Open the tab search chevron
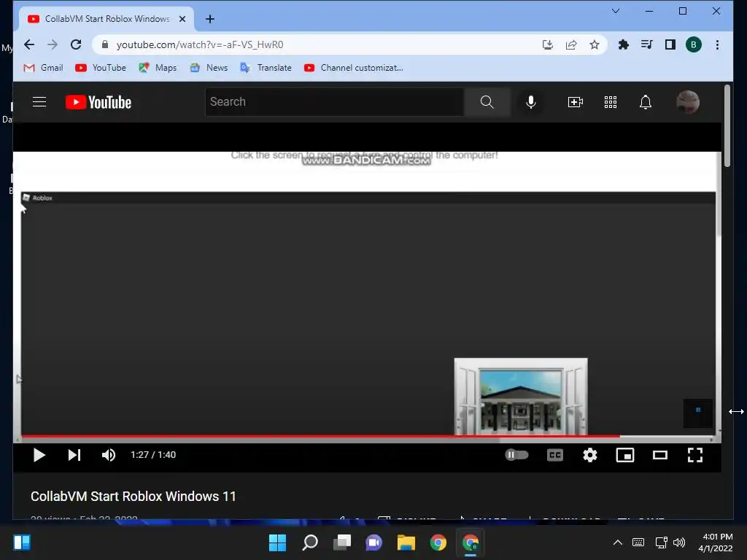 [616, 10]
